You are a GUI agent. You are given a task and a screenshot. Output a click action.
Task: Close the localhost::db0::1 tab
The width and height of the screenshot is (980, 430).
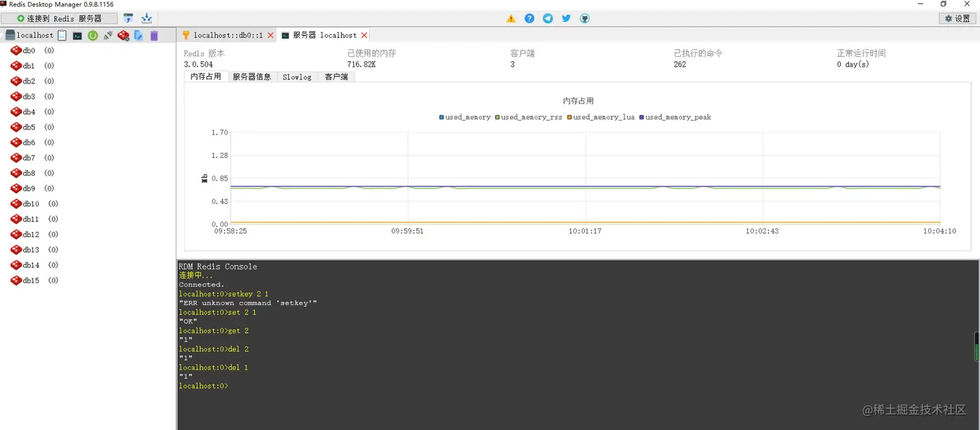pyautogui.click(x=271, y=36)
